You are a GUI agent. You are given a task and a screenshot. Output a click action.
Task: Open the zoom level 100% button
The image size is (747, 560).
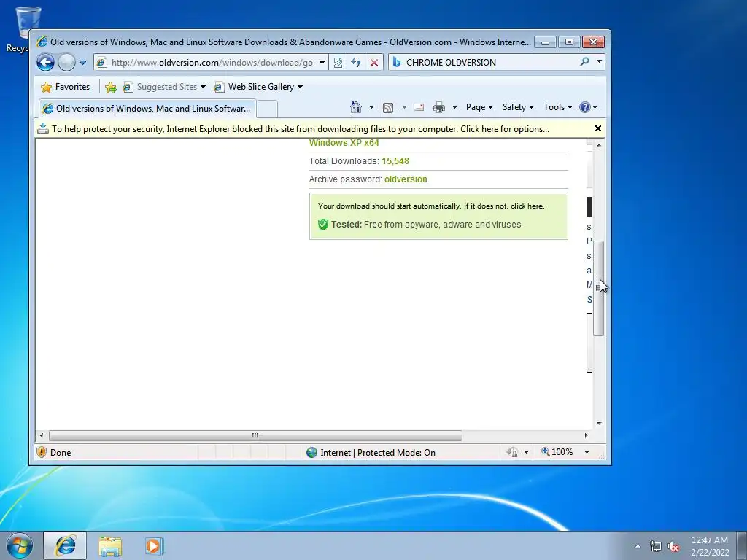pos(557,452)
